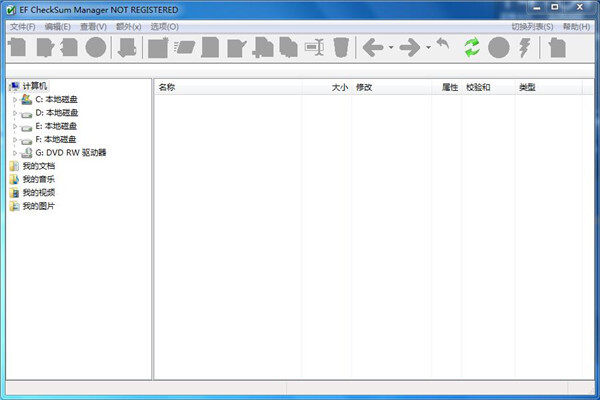Open the 文件(F) menu

(x=23, y=27)
